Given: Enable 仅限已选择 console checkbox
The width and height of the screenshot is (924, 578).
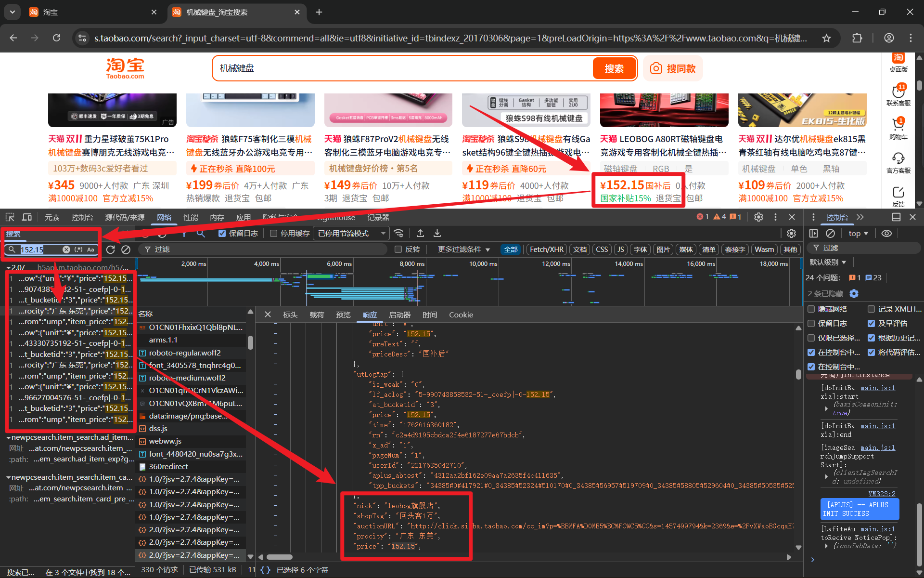Looking at the screenshot, I should pos(811,338).
